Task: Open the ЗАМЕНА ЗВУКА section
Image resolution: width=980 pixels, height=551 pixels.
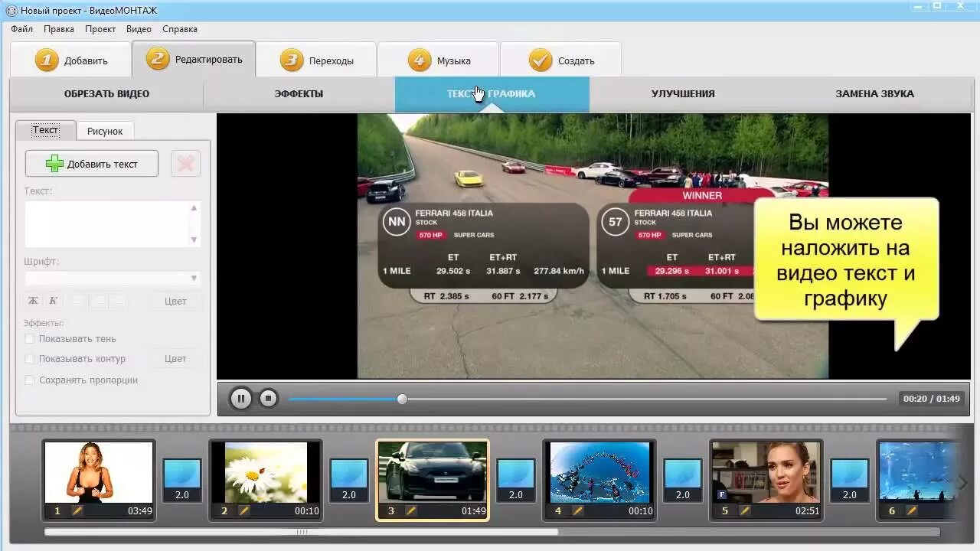Action: [874, 94]
